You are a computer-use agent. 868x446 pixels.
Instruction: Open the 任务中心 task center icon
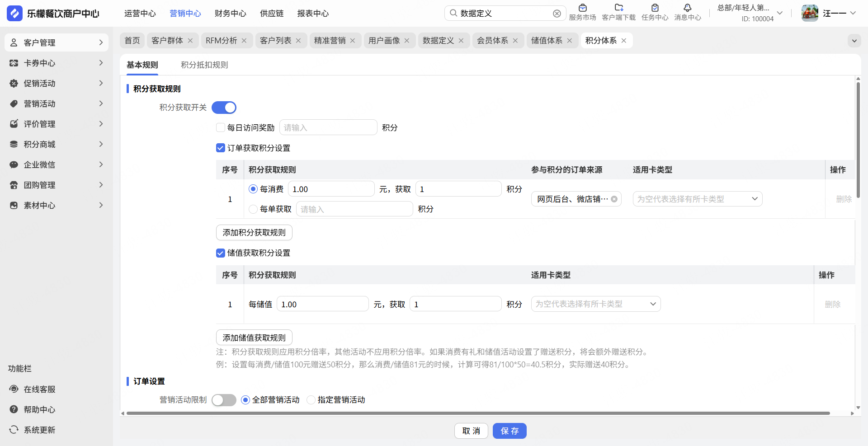655,8
